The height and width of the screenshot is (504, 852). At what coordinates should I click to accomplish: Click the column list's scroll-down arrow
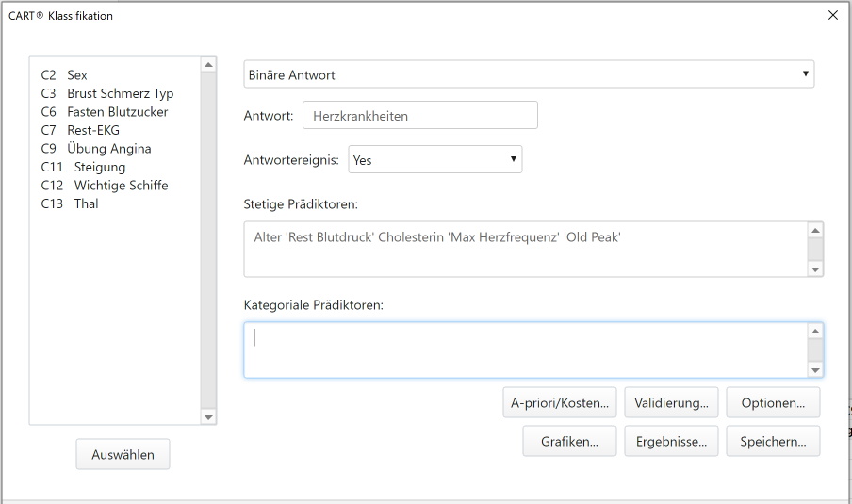208,417
